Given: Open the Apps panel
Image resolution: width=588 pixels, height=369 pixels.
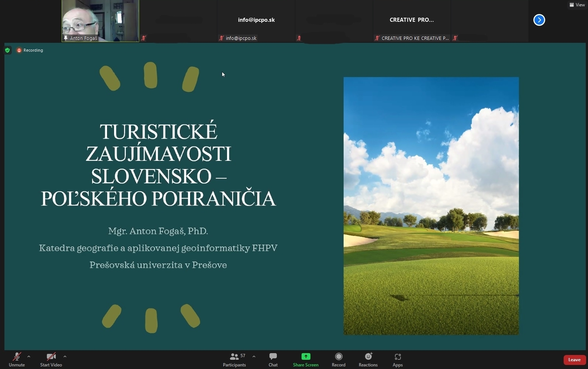Looking at the screenshot, I should (398, 359).
